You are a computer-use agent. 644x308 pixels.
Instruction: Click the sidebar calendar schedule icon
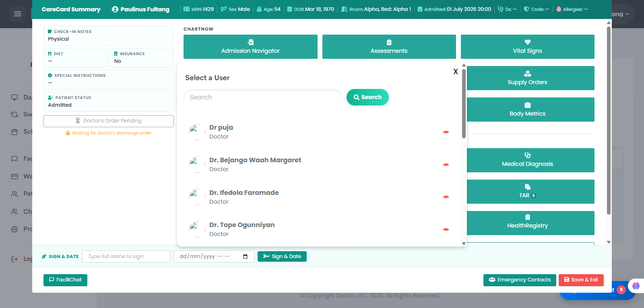click(14, 132)
